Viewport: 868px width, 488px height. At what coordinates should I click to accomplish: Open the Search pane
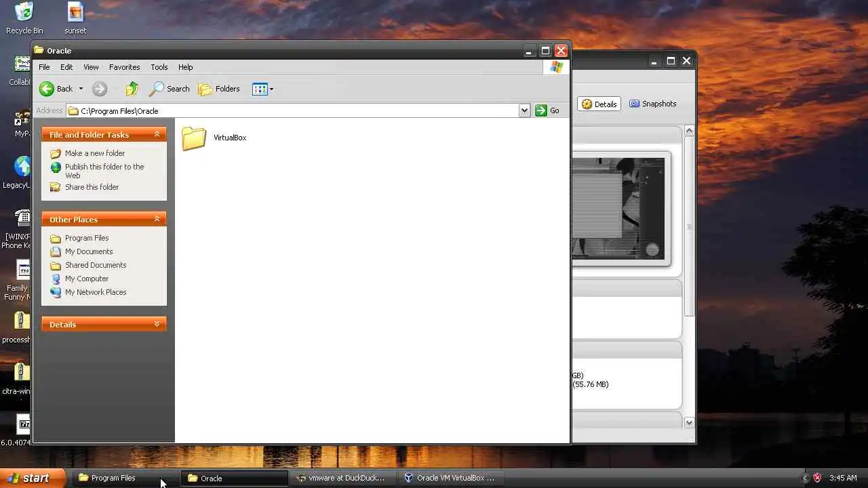pyautogui.click(x=170, y=89)
